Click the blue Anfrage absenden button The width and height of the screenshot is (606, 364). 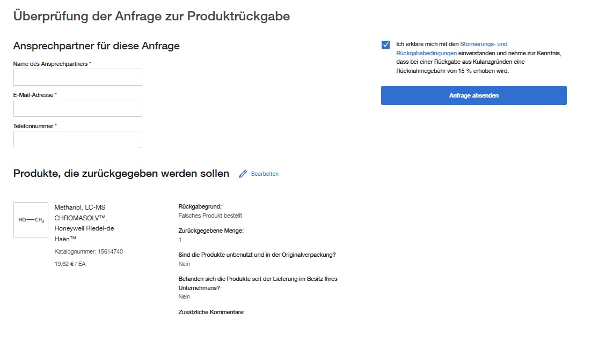pos(473,95)
